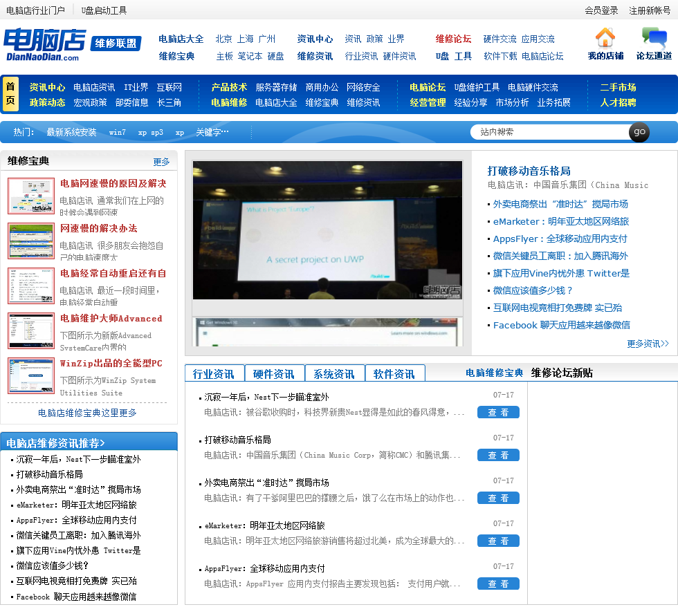This screenshot has height=616, width=678.
Task: Click 查看 button for Nest article
Action: 498,412
